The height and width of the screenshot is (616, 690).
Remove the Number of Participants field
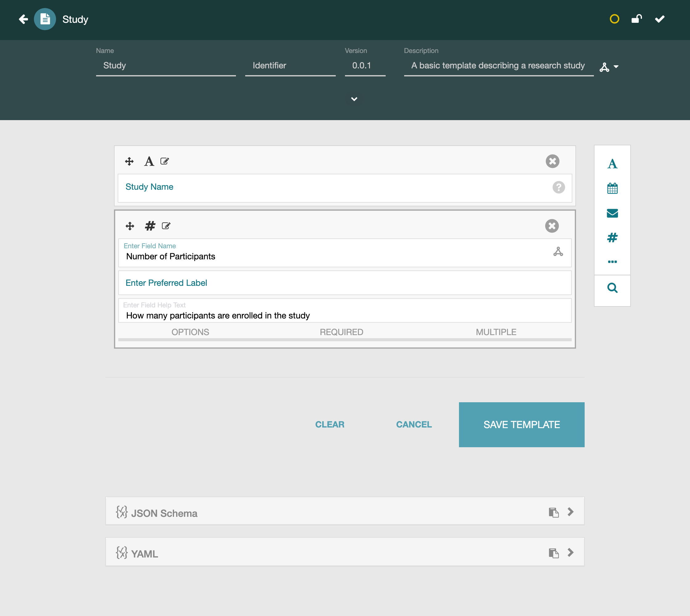552,226
